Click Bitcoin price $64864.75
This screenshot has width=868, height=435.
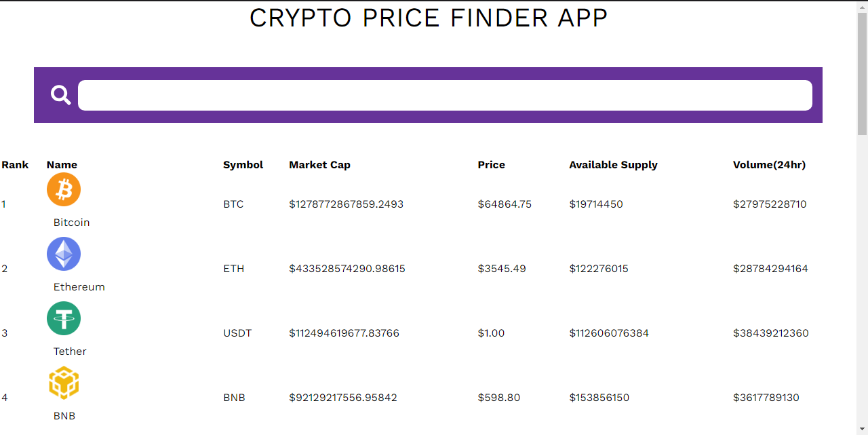tap(505, 204)
